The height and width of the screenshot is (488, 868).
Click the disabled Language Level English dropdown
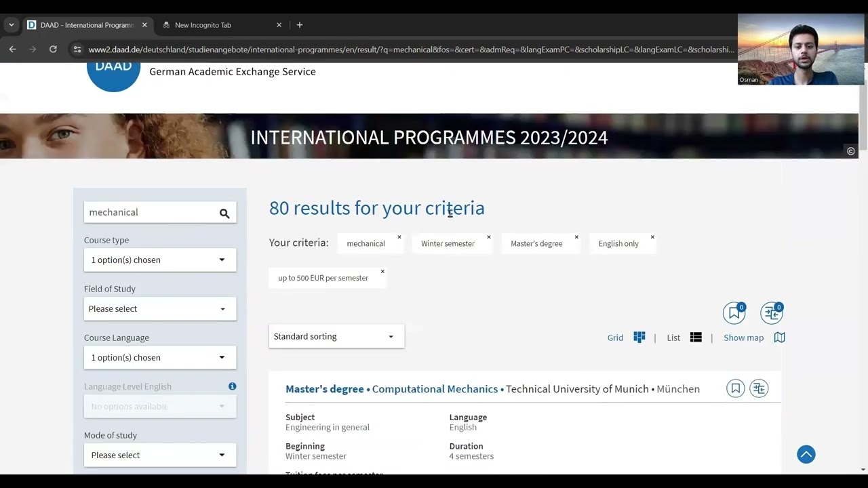coord(160,406)
